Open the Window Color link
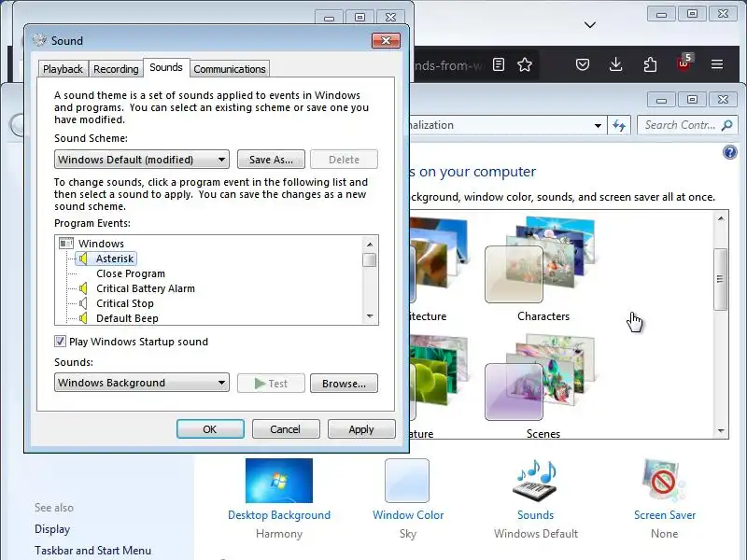The width and height of the screenshot is (747, 560). click(408, 515)
